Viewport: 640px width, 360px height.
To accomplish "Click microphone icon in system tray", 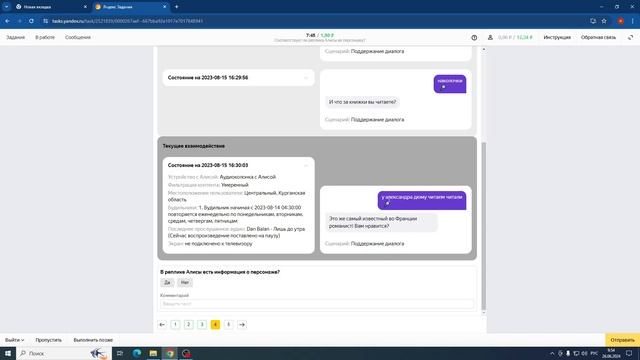I will tap(568, 353).
